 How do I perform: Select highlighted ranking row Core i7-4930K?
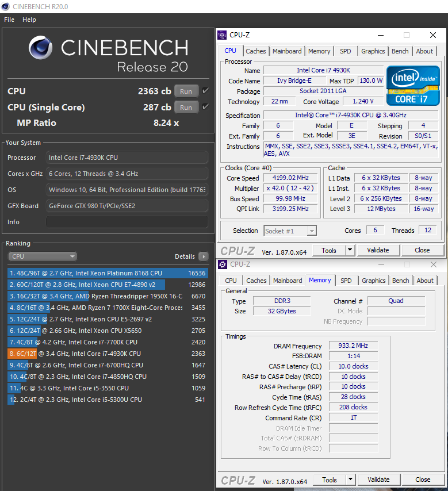[108, 354]
